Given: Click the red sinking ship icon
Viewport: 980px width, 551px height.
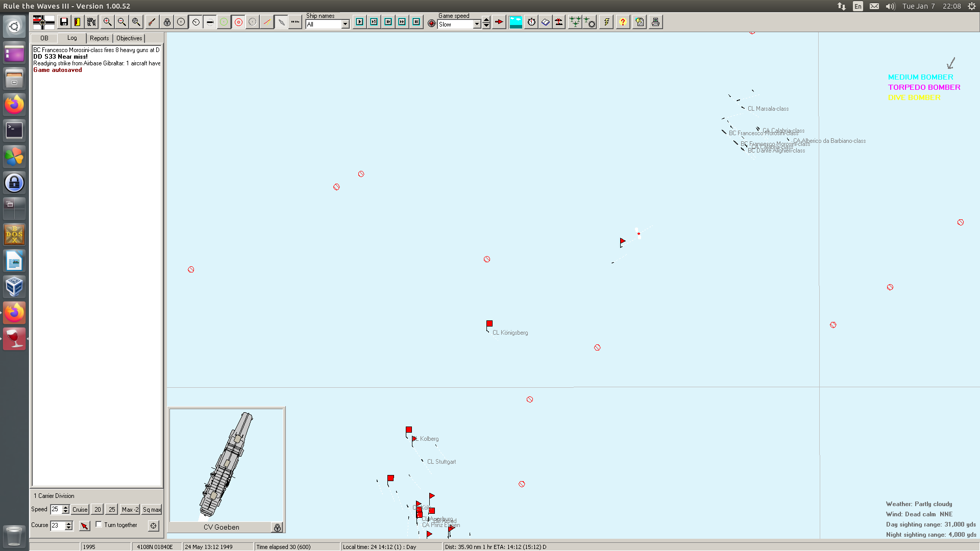Looking at the screenshot, I should tap(559, 22).
